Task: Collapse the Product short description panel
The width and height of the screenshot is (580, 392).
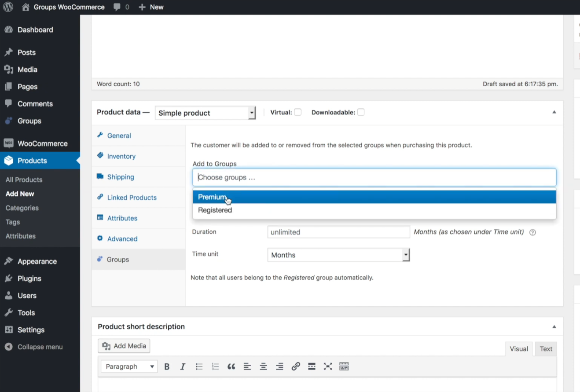Action: click(x=554, y=327)
